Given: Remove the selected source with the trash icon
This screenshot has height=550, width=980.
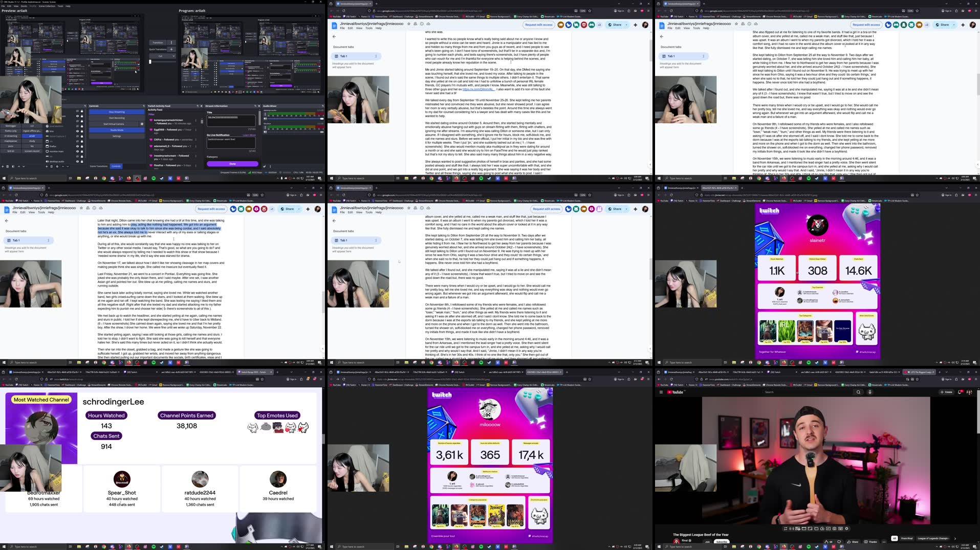Looking at the screenshot, I should 51,167.
